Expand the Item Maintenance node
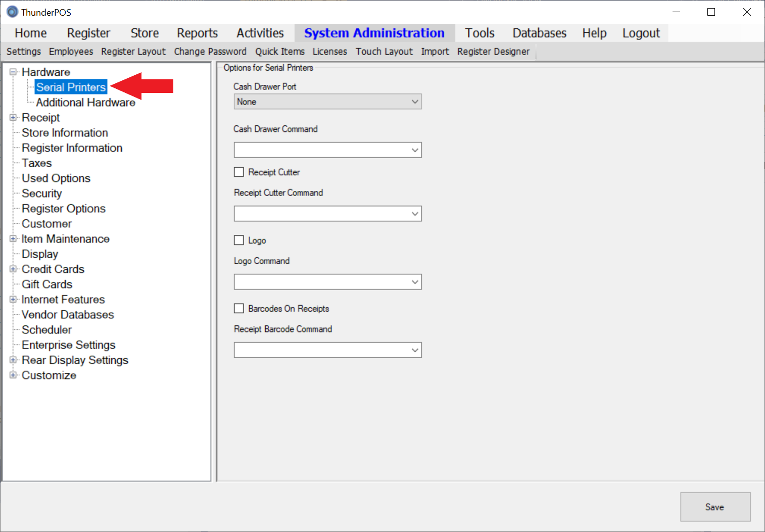Image resolution: width=765 pixels, height=532 pixels. [13, 238]
